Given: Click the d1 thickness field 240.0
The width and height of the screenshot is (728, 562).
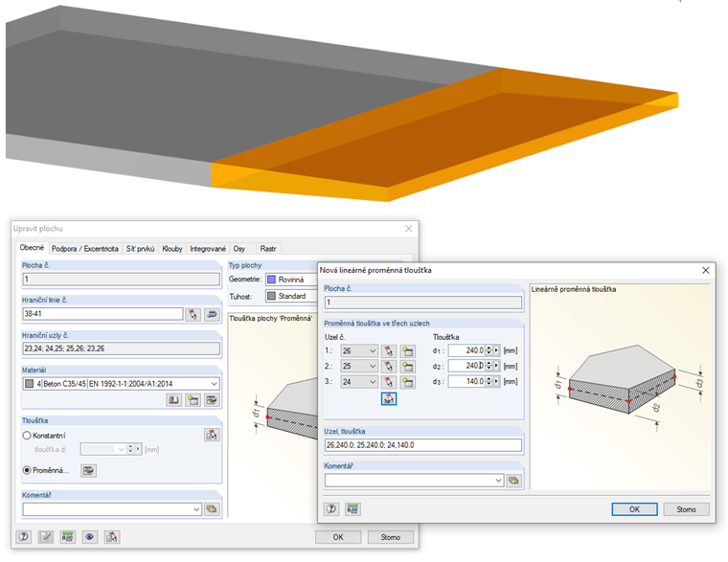Looking at the screenshot, I should click(467, 350).
